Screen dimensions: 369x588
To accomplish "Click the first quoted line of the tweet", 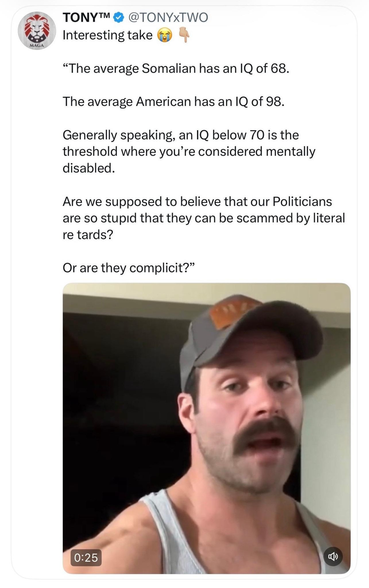I will pyautogui.click(x=176, y=68).
